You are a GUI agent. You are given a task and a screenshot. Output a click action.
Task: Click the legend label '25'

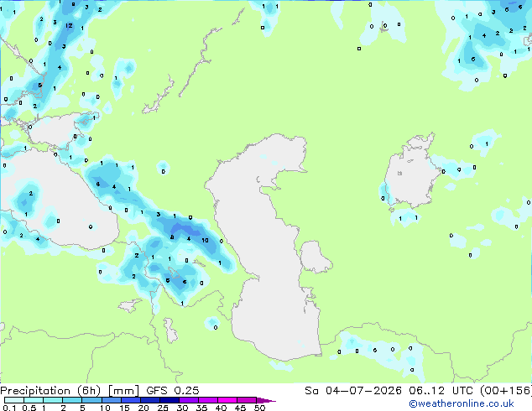point(163,408)
